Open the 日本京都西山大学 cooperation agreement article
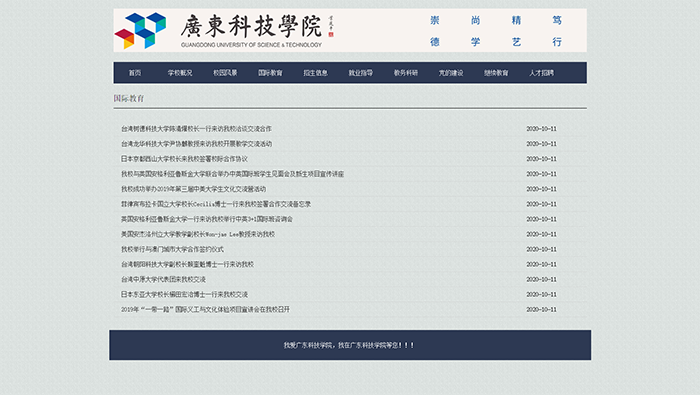The height and width of the screenshot is (395, 700). point(184,159)
